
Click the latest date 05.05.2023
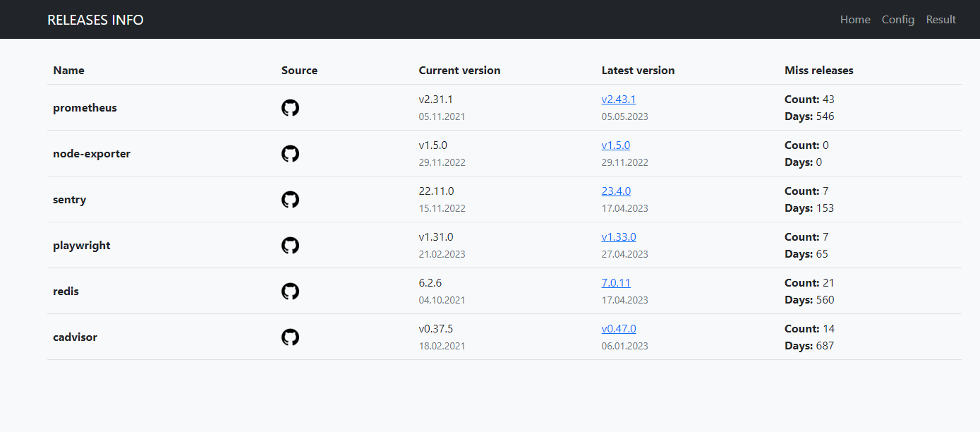coord(625,116)
